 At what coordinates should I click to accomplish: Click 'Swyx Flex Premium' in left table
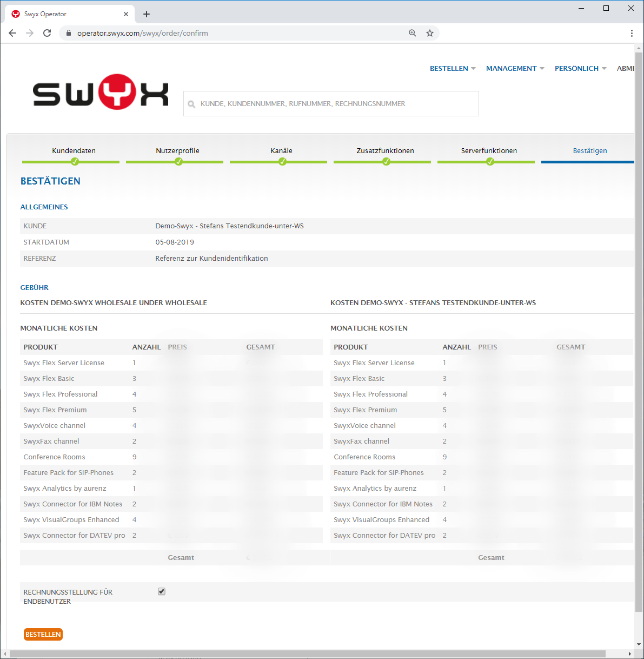click(55, 410)
